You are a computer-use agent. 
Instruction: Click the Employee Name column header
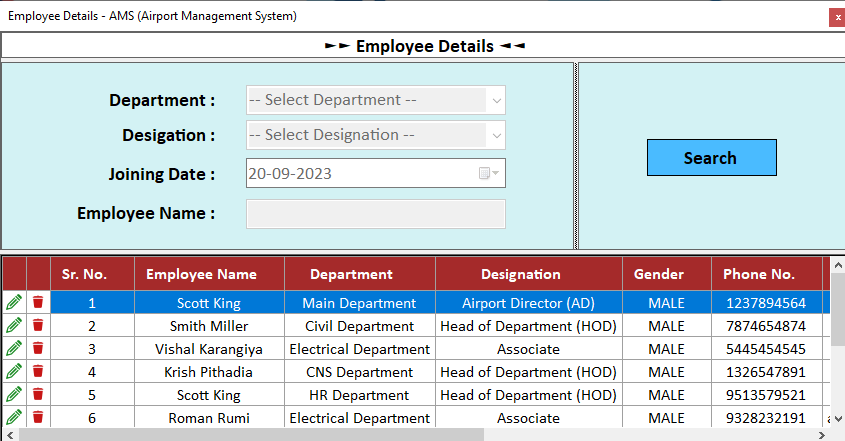[x=201, y=274]
